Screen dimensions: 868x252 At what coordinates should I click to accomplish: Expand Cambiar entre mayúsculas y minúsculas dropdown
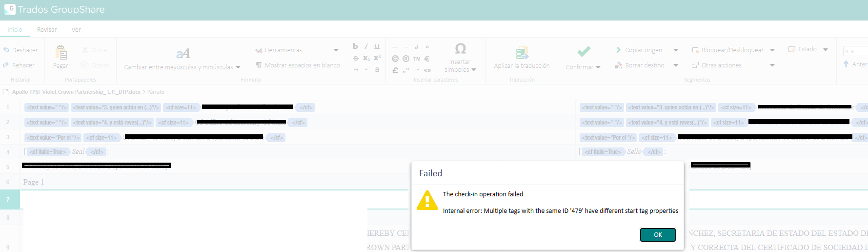point(238,67)
